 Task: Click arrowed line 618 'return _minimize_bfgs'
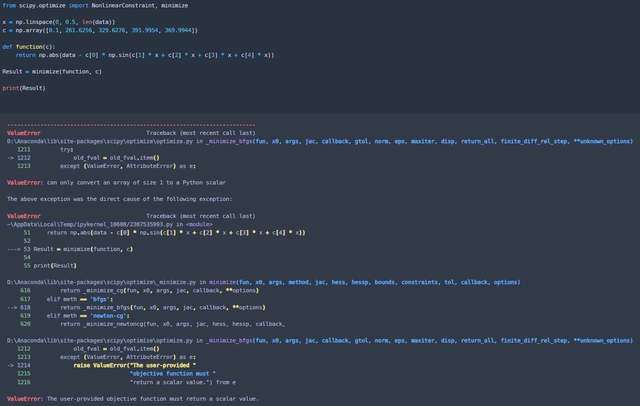coord(136,308)
